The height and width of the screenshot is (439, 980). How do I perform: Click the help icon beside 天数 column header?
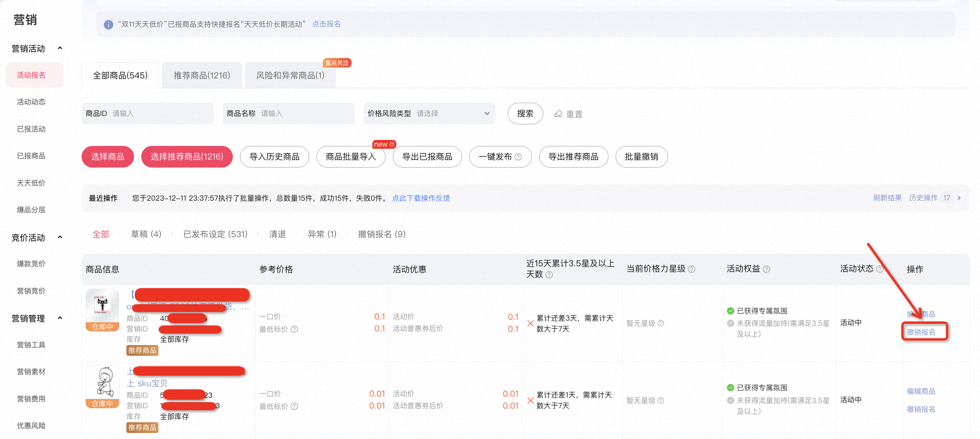[x=549, y=275]
